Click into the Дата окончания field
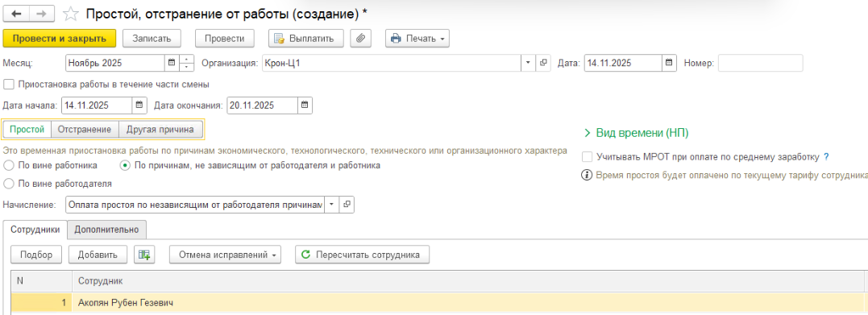 click(262, 105)
